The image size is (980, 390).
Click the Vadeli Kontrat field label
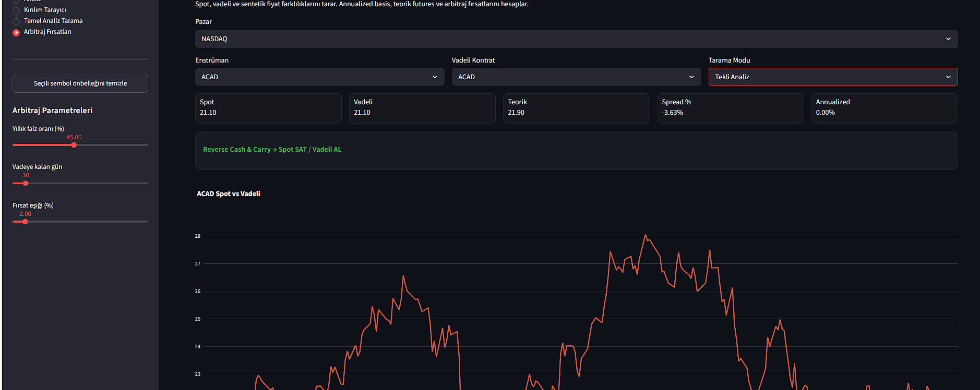pyautogui.click(x=473, y=60)
